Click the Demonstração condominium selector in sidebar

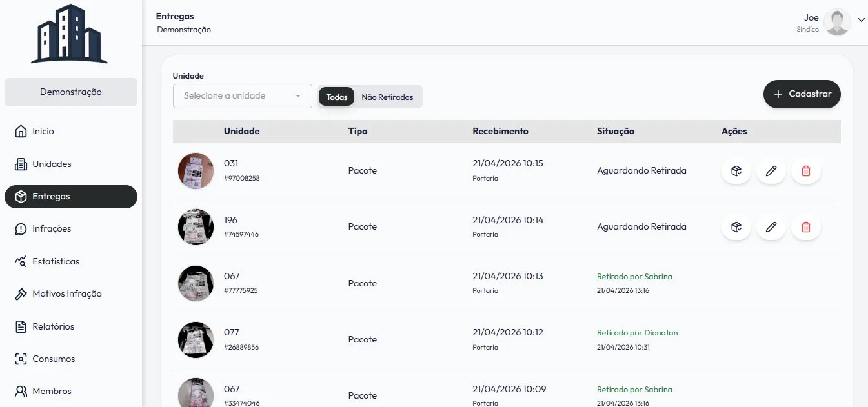[x=71, y=92]
